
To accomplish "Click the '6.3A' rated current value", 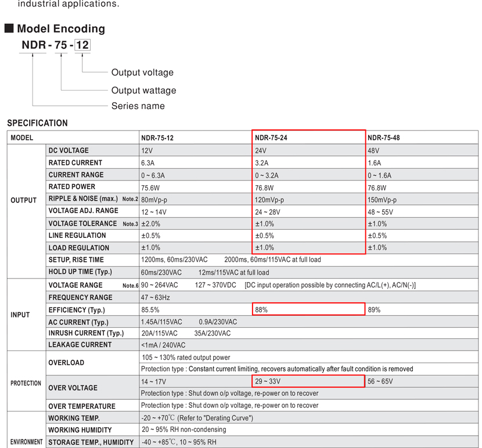I will 148,163.
